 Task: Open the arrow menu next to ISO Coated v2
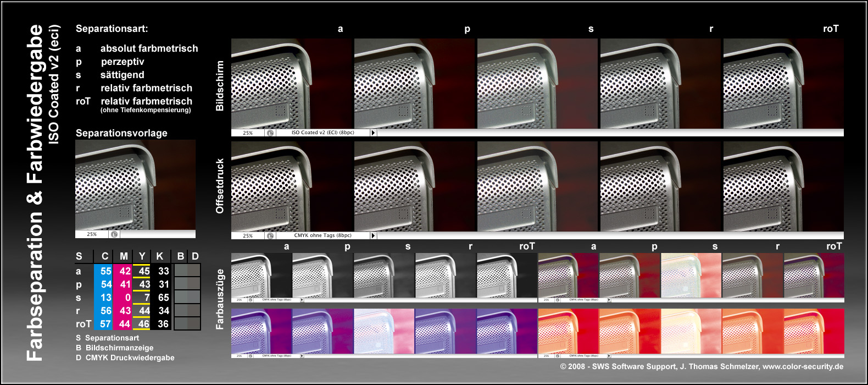(374, 133)
